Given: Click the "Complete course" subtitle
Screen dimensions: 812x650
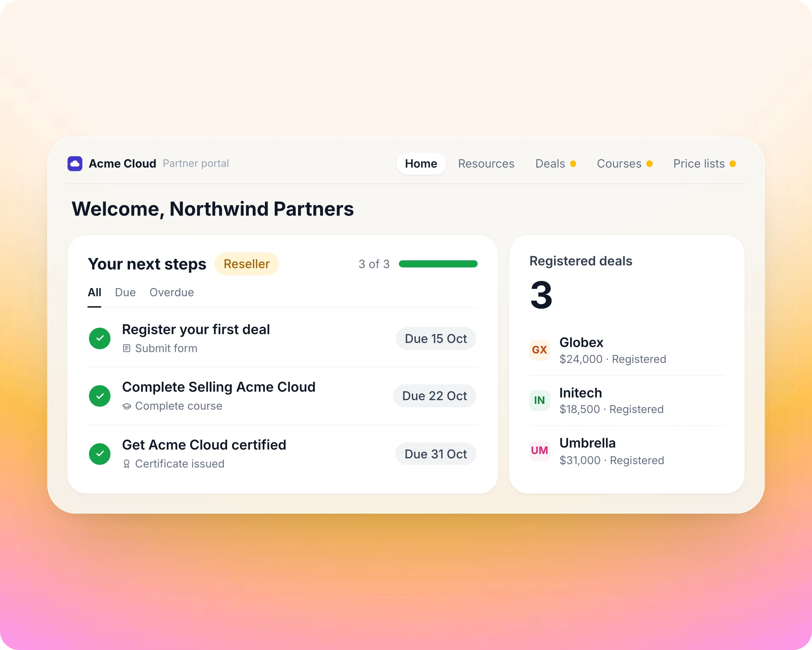Looking at the screenshot, I should 179,406.
